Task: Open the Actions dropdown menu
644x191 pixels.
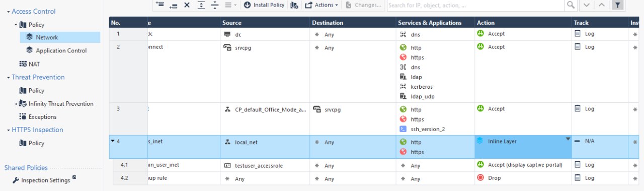Action: pyautogui.click(x=321, y=5)
